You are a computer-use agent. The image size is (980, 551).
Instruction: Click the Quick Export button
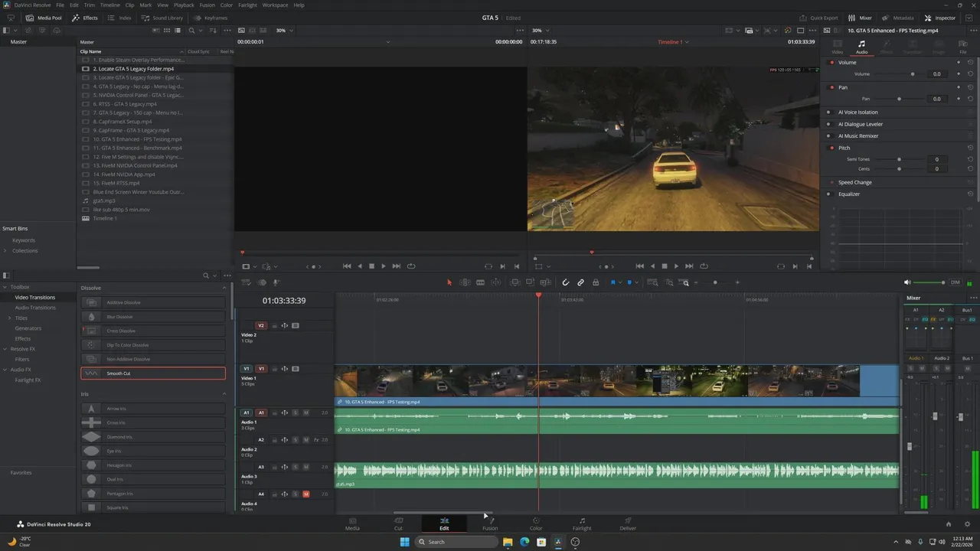[x=818, y=18]
